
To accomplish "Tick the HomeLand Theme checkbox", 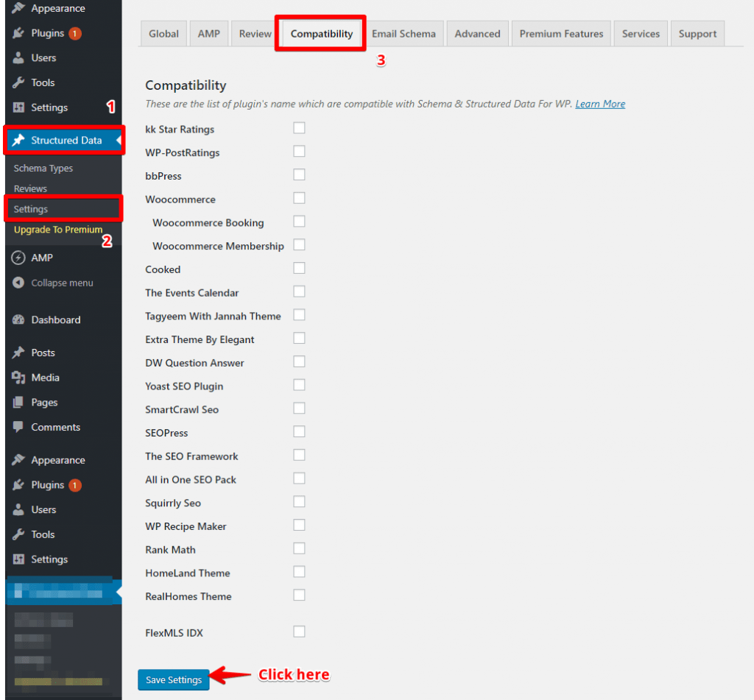I will 299,572.
